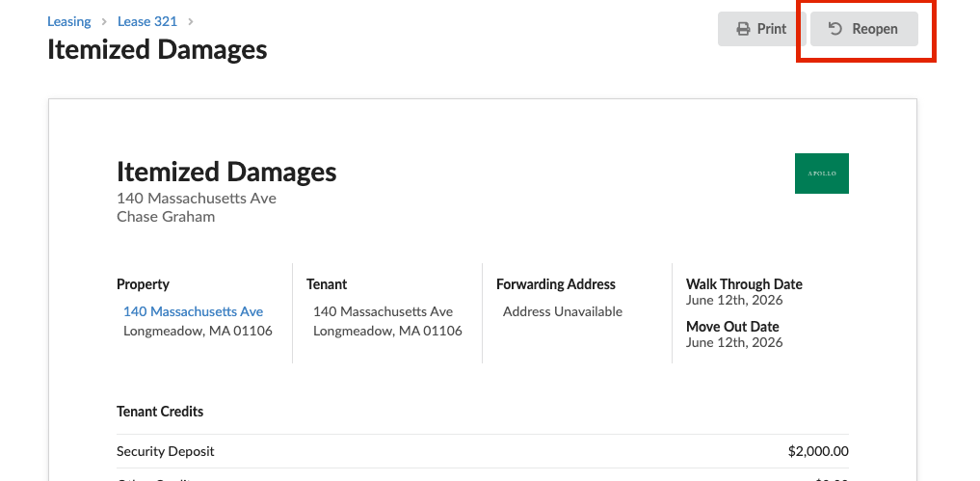Click the Walk Through Date heading
The height and width of the screenshot is (481, 980).
744,284
